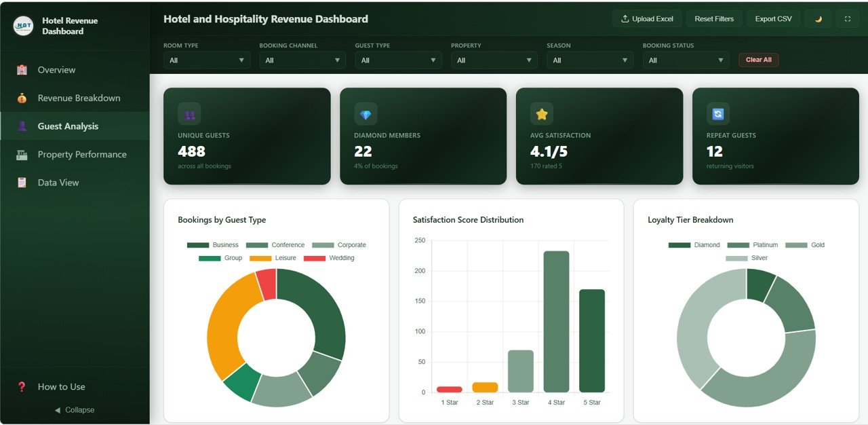The width and height of the screenshot is (868, 425).
Task: Toggle the Silver tier legend entry
Action: point(752,258)
